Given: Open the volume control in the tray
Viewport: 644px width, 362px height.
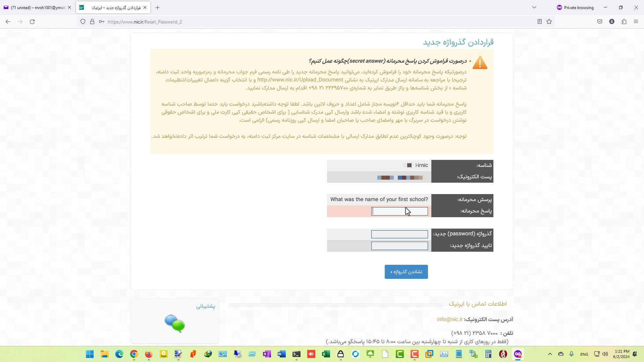Looking at the screenshot, I should (605, 354).
